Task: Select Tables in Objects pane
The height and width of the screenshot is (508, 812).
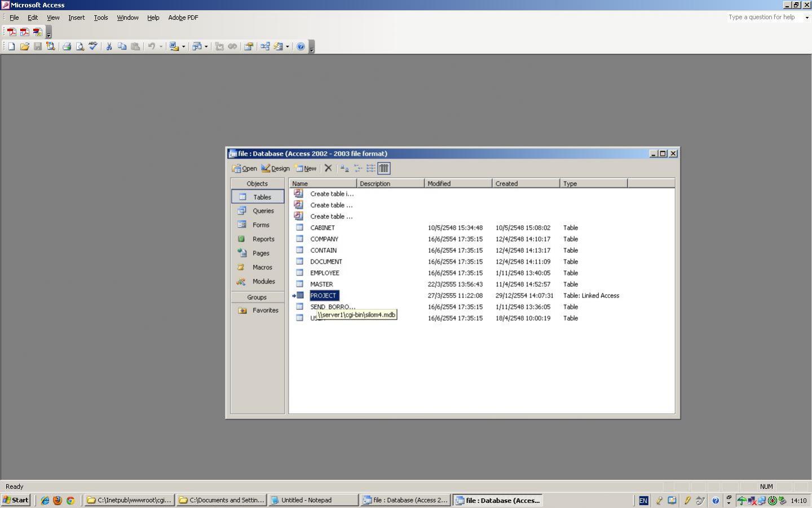Action: [258, 197]
